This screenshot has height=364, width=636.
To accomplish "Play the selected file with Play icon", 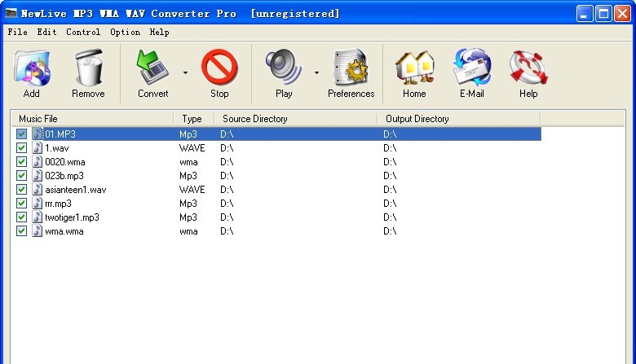I will (284, 73).
